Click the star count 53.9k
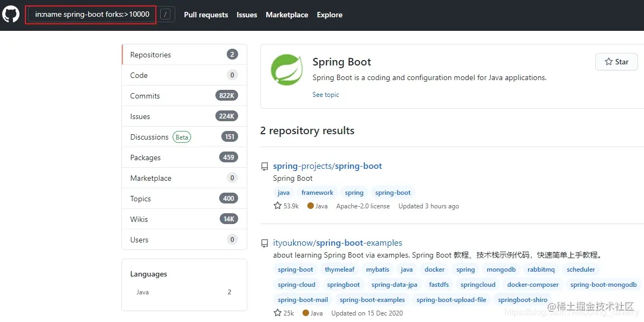Viewport: 644px width, 322px height. [x=286, y=206]
